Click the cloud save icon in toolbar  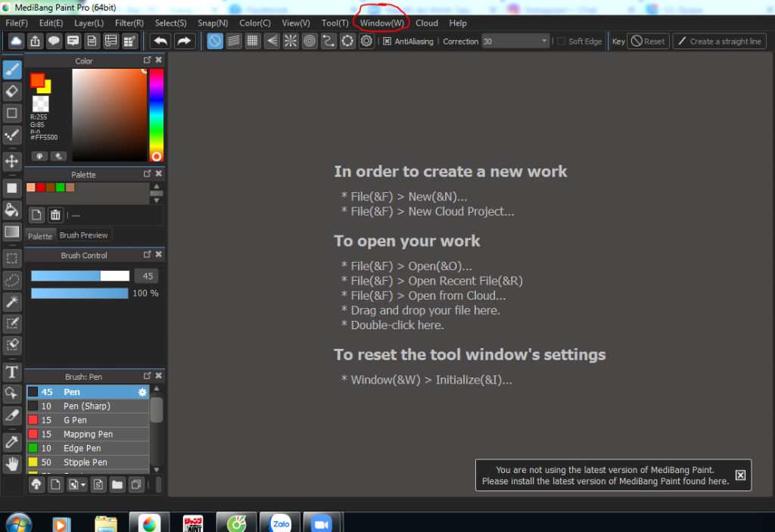[16, 41]
